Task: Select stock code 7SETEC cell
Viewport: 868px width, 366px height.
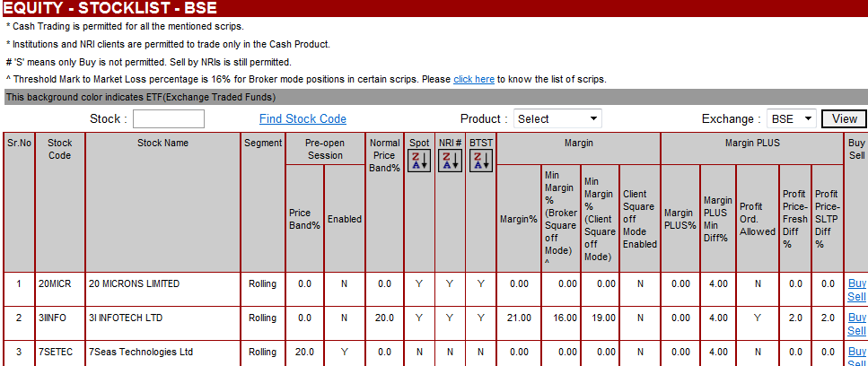Action: (60, 353)
